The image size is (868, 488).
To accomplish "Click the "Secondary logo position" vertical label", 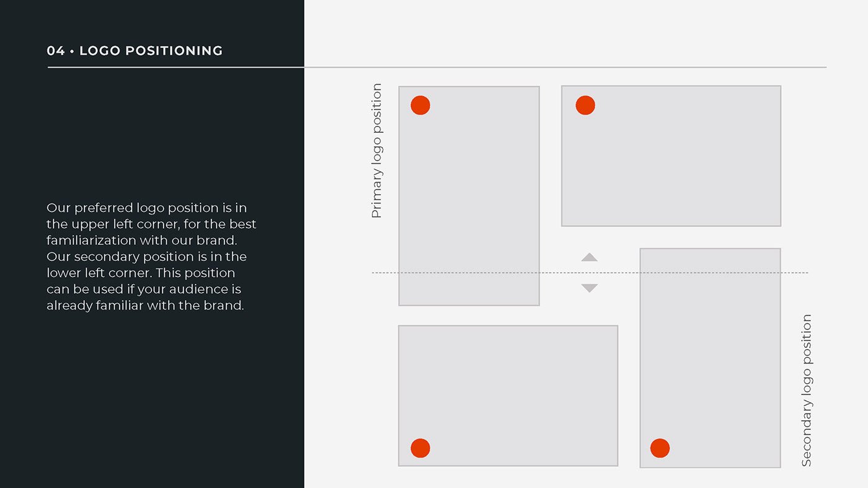I will point(806,391).
